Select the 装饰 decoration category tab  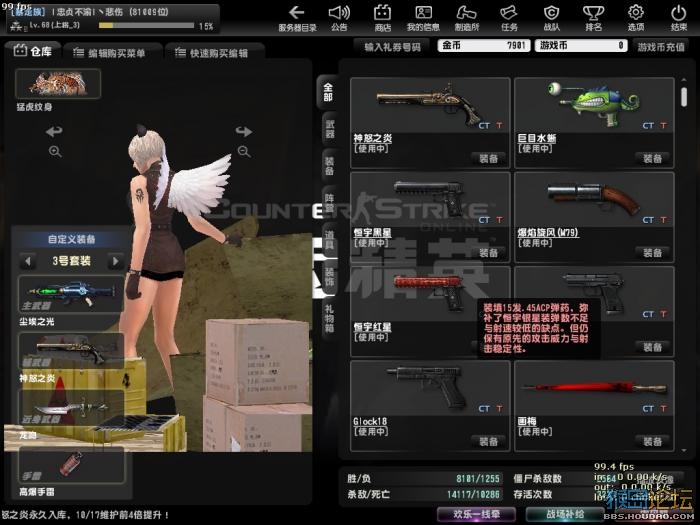click(329, 277)
